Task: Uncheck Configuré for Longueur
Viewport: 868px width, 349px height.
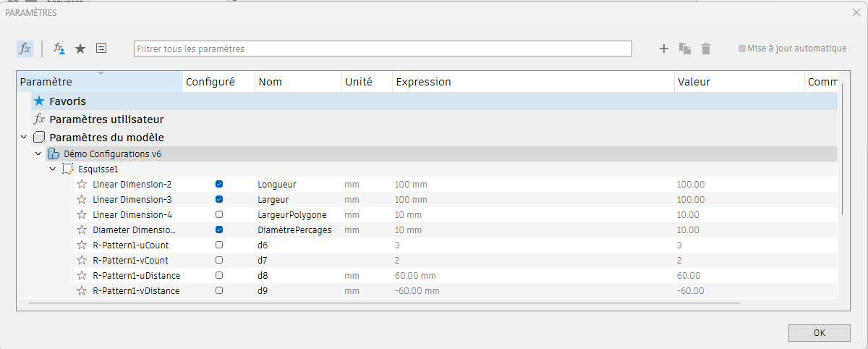Action: tap(219, 185)
